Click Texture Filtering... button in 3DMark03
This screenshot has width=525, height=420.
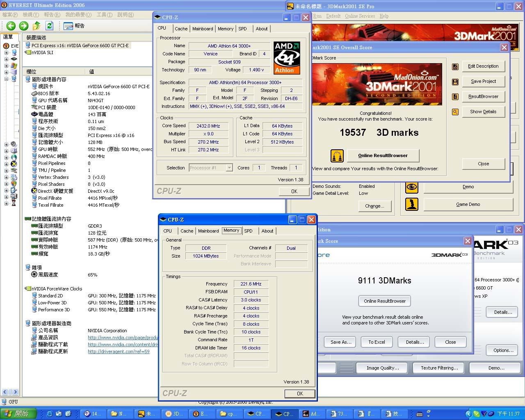click(439, 368)
